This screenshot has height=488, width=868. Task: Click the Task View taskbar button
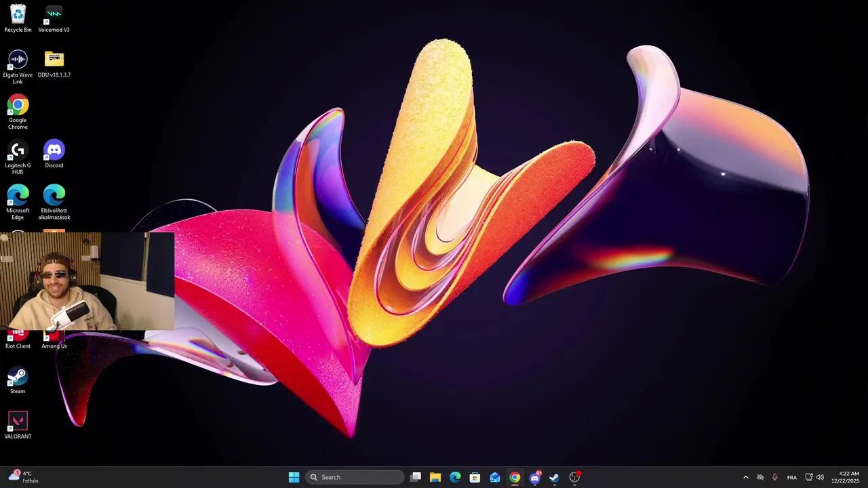416,477
